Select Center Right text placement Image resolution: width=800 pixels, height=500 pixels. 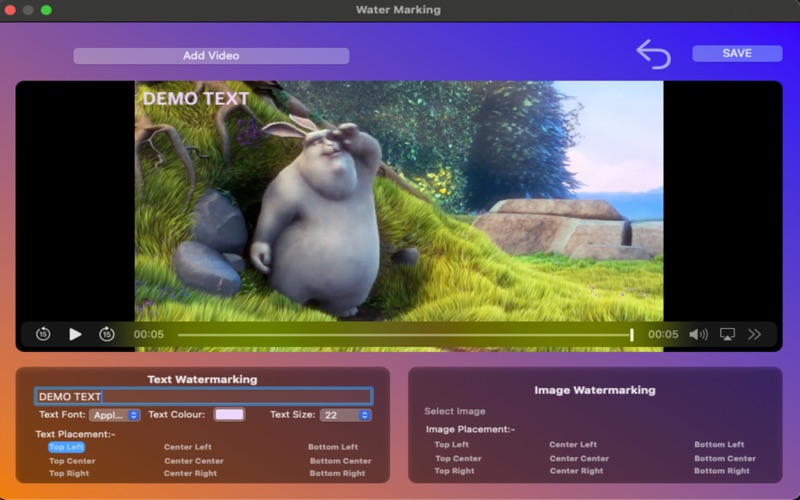coord(190,473)
